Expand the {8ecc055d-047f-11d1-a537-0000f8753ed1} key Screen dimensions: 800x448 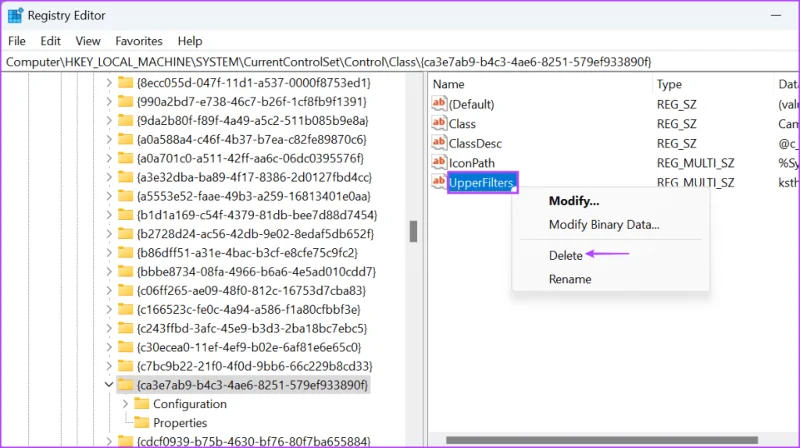(x=109, y=83)
